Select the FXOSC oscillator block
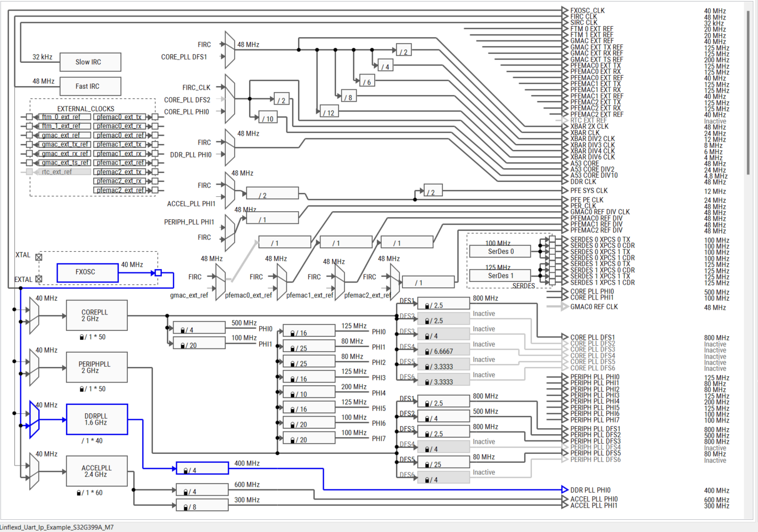This screenshot has width=758, height=532. 88,273
